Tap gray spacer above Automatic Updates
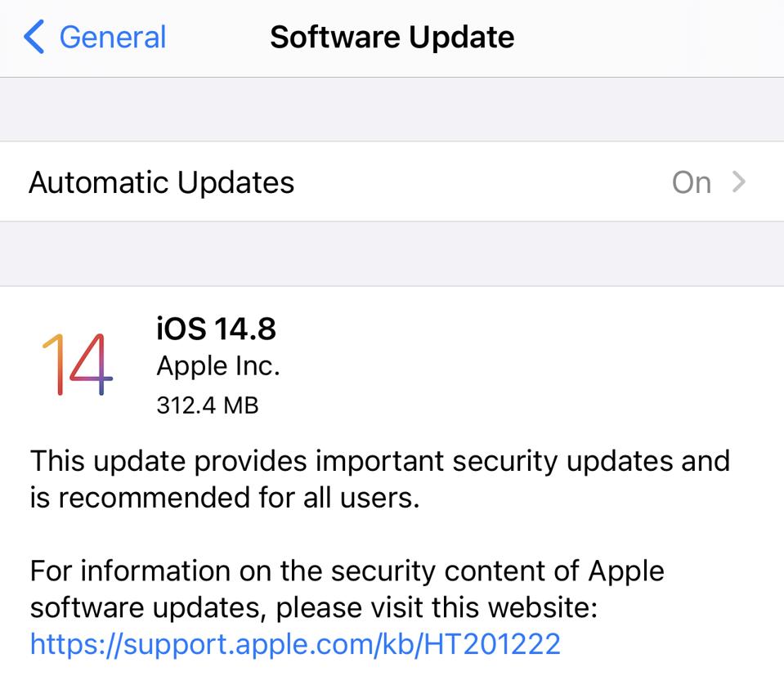Screen dimensions: 784x676 coord(392,110)
